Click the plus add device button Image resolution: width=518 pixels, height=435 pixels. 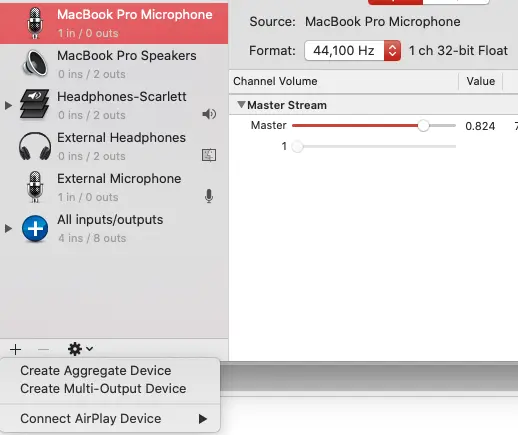click(15, 349)
